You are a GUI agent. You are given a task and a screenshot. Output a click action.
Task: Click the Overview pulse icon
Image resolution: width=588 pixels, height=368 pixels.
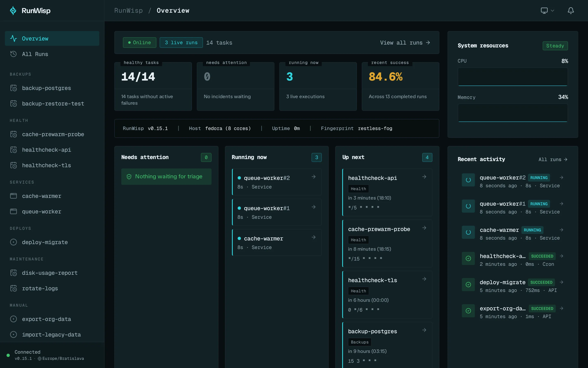[14, 38]
